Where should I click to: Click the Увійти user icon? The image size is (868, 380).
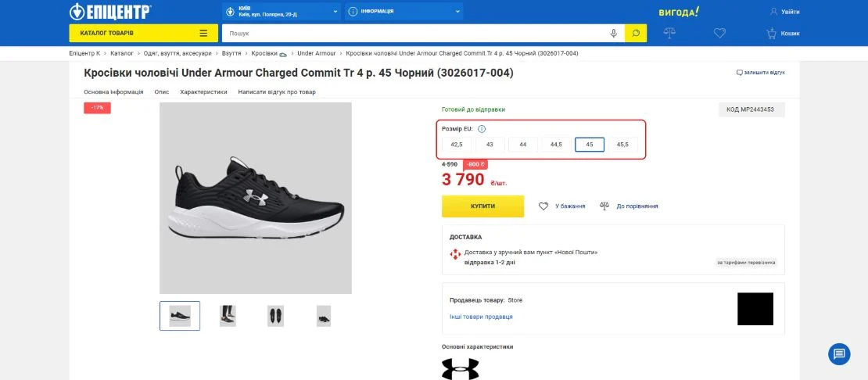click(774, 12)
